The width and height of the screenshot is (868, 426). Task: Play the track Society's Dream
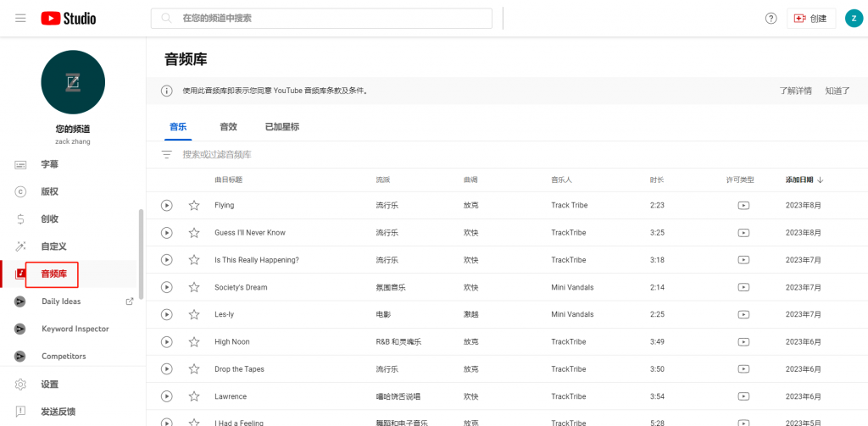point(167,287)
